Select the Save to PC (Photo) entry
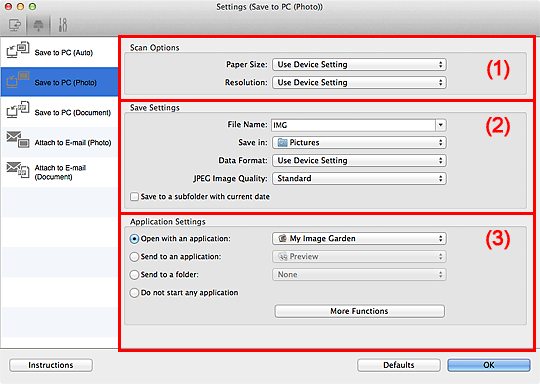The height and width of the screenshot is (384, 540). tap(59, 82)
